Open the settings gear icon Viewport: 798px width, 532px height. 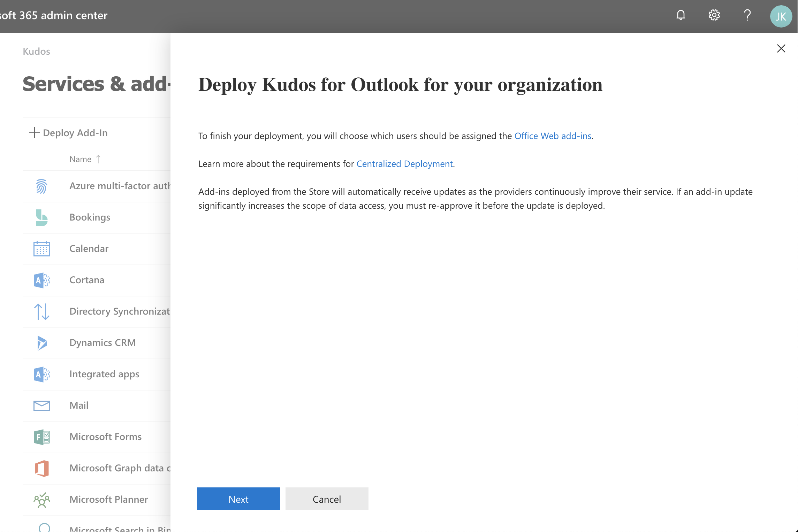714,15
